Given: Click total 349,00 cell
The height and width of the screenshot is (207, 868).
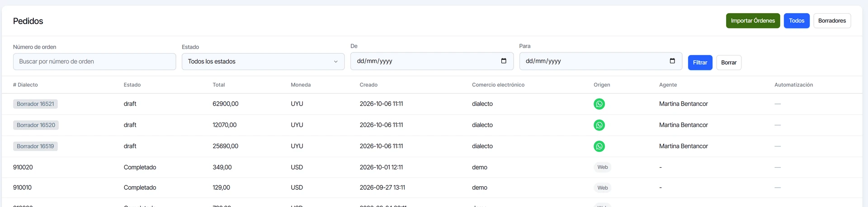Looking at the screenshot, I should click(x=222, y=167).
